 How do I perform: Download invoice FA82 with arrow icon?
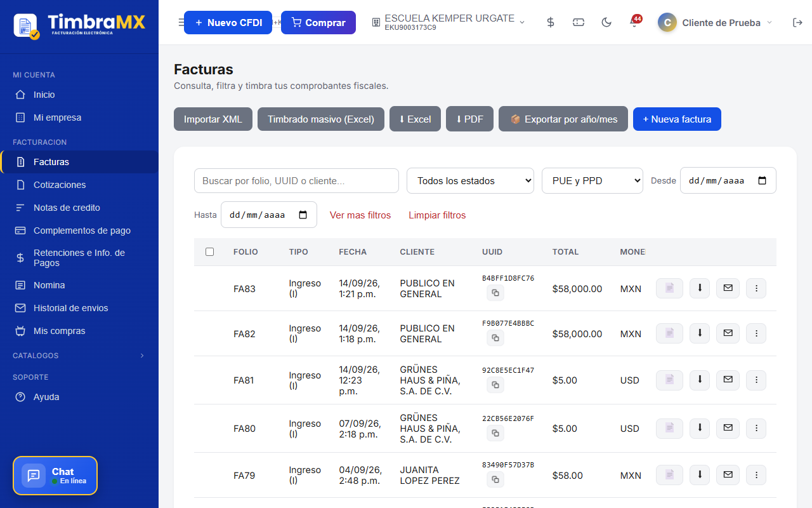pos(700,333)
